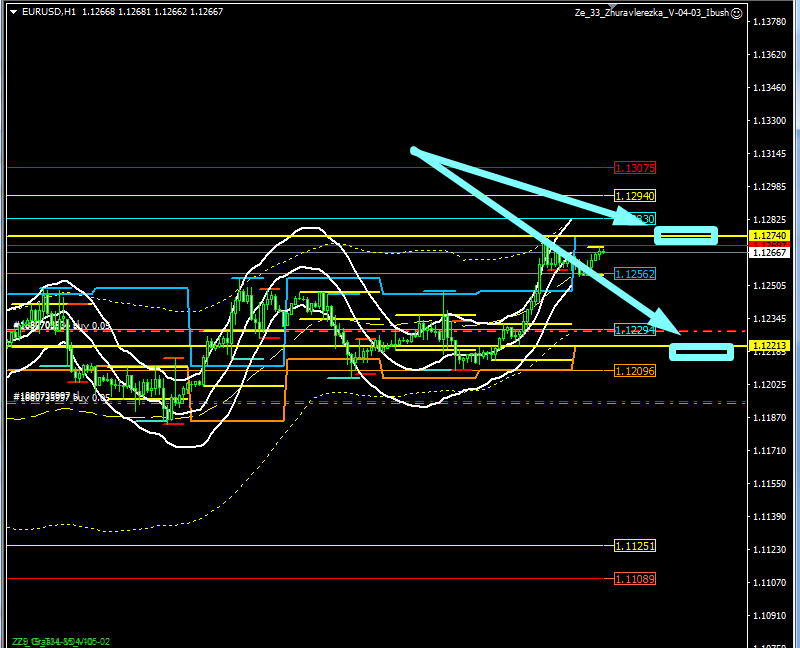Click the 1.11710 price scale value
The width and height of the screenshot is (800, 648).
[x=769, y=451]
